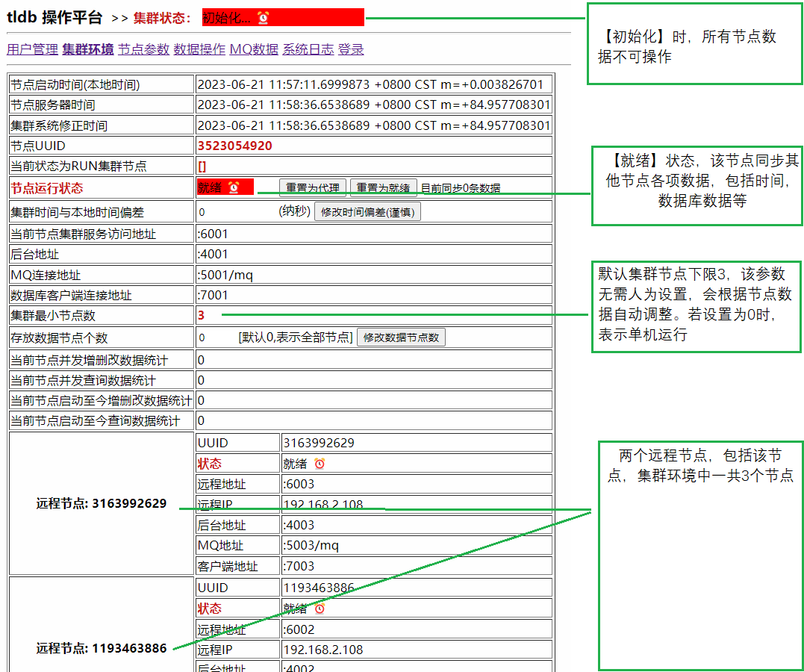
Task: Click status clock icon for remote node 3163992629
Action: point(320,464)
